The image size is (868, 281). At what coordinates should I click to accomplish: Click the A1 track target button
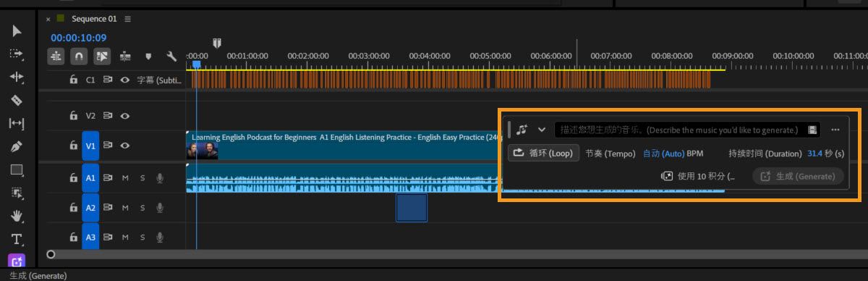pos(90,177)
